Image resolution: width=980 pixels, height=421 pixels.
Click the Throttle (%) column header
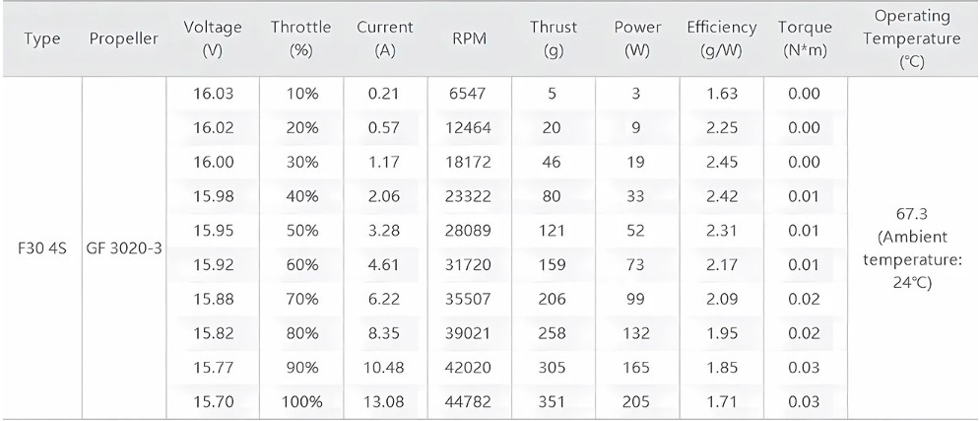click(300, 38)
